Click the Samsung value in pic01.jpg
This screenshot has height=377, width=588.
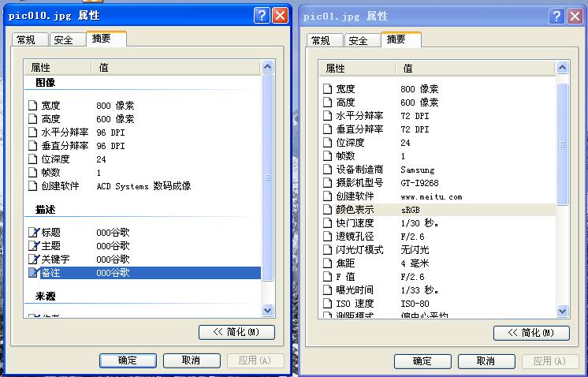point(418,170)
